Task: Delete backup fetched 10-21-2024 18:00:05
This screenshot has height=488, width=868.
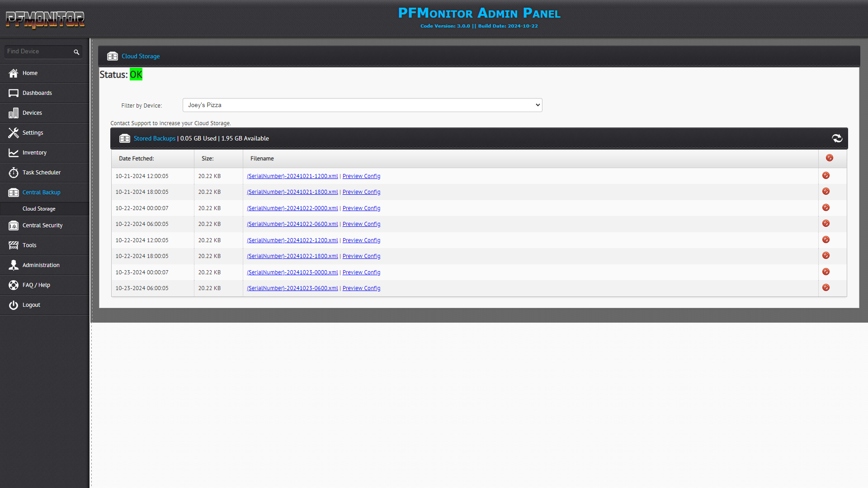Action: [x=826, y=191]
